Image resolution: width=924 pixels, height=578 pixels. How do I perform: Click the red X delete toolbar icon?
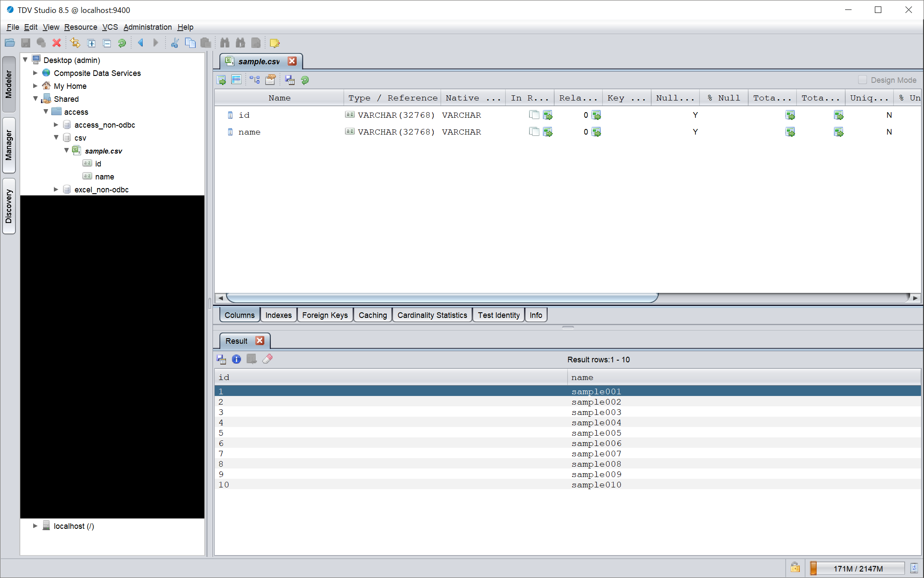[56, 43]
